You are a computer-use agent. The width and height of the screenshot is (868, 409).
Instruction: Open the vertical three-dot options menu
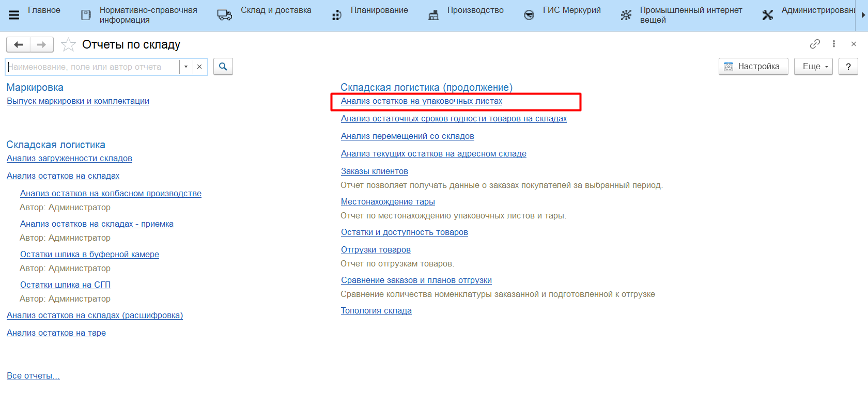coord(834,44)
